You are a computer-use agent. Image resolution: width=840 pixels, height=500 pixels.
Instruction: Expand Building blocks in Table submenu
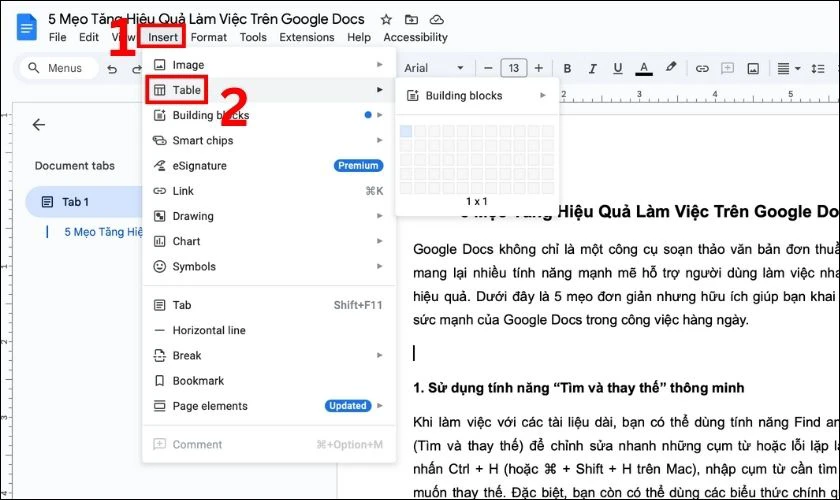coord(477,95)
